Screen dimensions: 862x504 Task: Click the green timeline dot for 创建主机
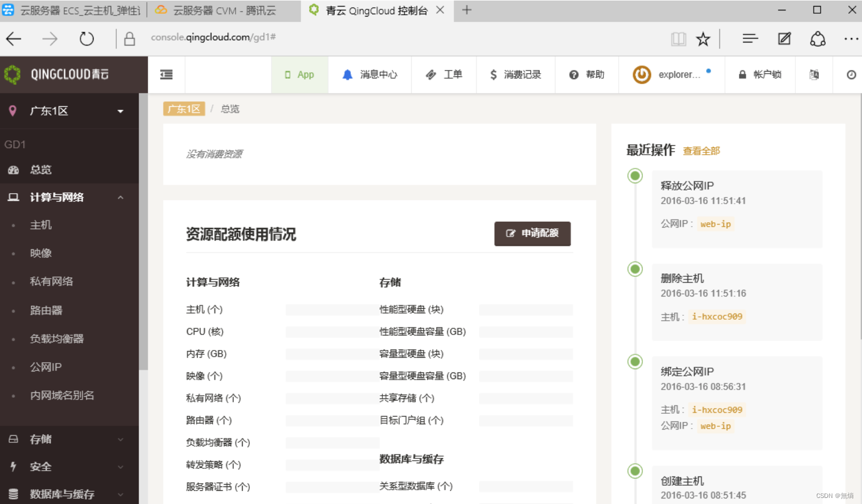635,471
